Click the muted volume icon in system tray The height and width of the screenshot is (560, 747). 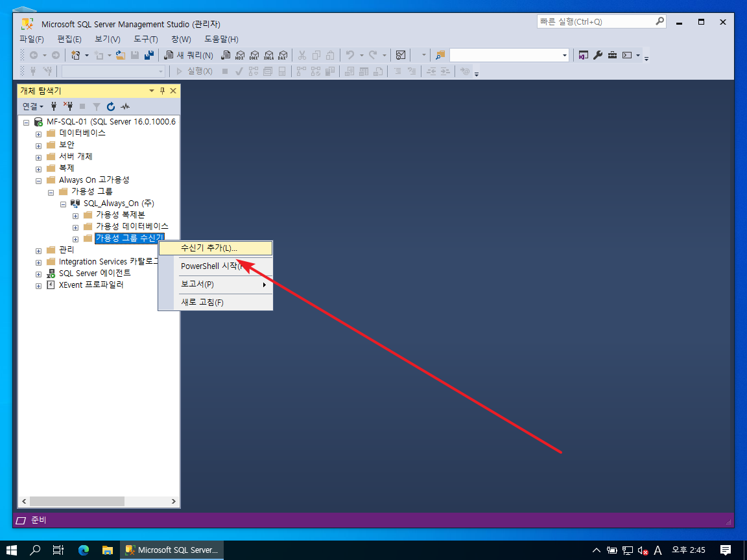[x=643, y=551]
